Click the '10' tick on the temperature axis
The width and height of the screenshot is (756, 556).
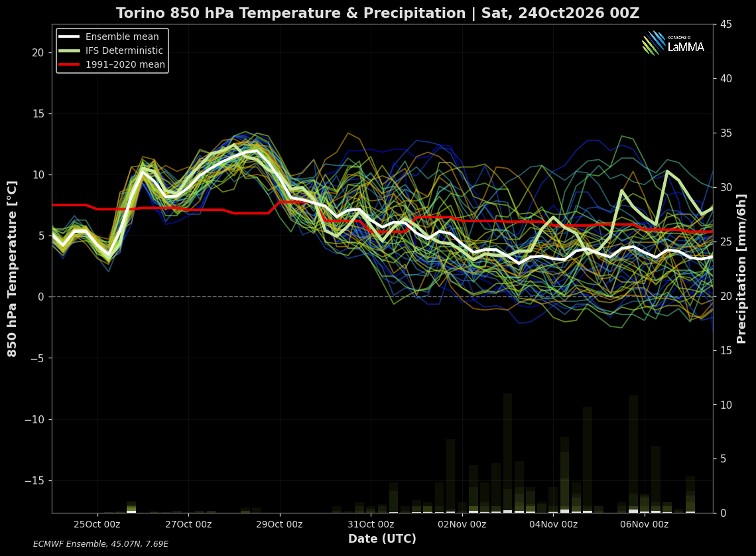pos(38,175)
